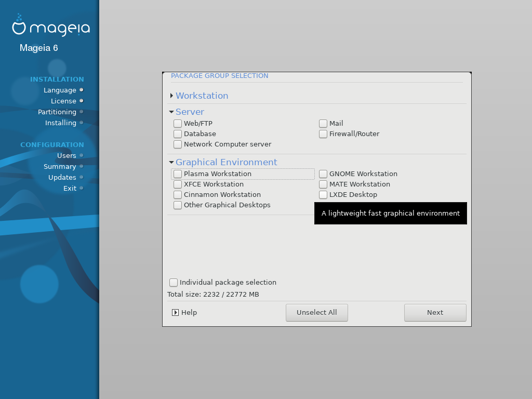Screen dimensions: 532x399
Task: Check the GNOME Workstation box
Action: (323, 174)
